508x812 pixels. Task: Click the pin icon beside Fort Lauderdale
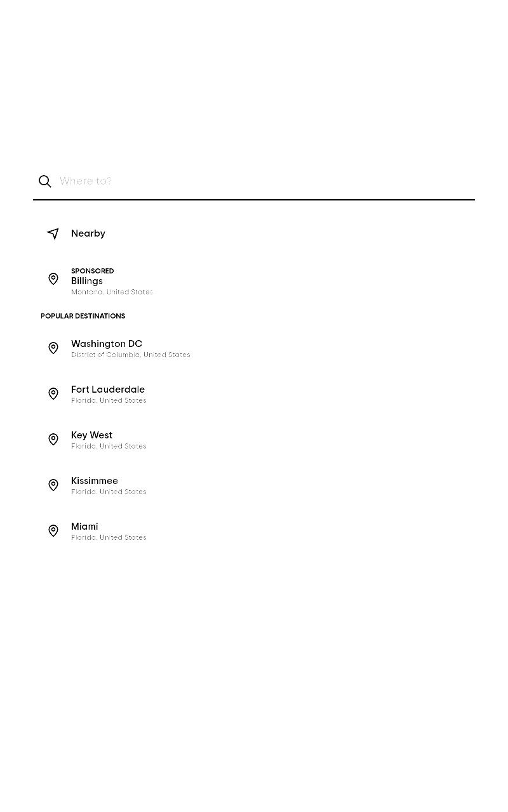[x=53, y=394]
